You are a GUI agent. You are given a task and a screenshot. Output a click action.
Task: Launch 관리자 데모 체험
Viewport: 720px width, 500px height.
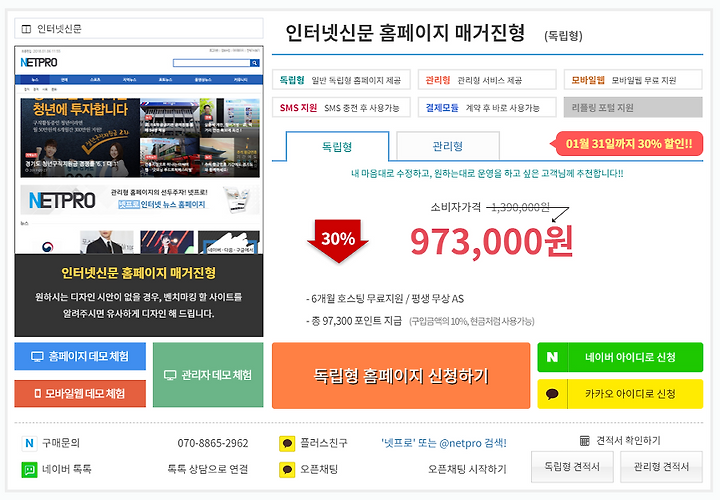click(208, 375)
